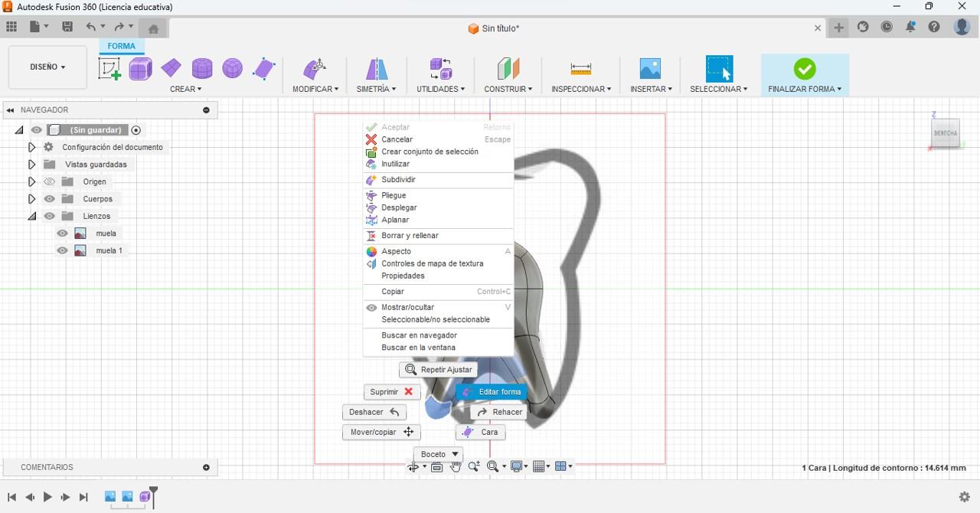Toggle visibility of Lienzos folder
The width and height of the screenshot is (980, 513).
[50, 216]
